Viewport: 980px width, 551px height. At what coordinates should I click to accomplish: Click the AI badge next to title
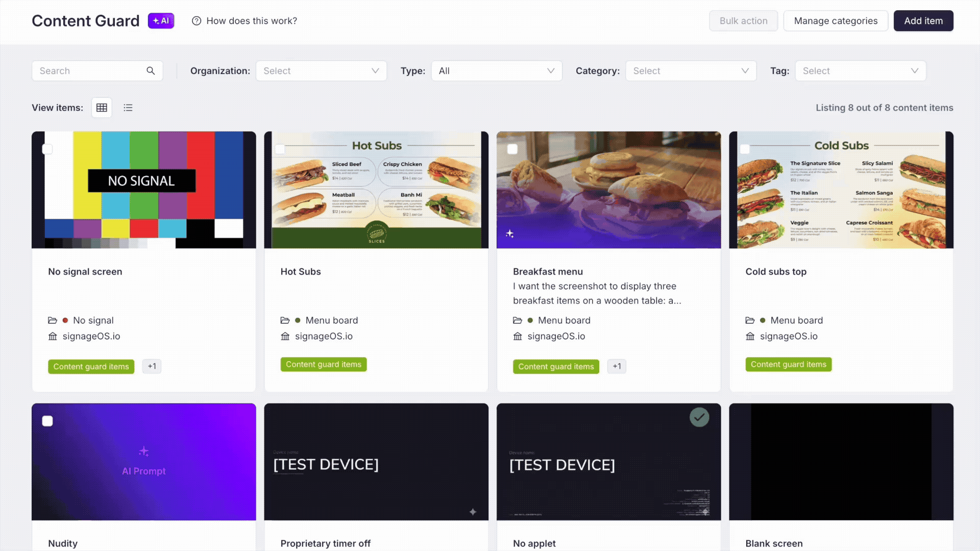tap(161, 21)
